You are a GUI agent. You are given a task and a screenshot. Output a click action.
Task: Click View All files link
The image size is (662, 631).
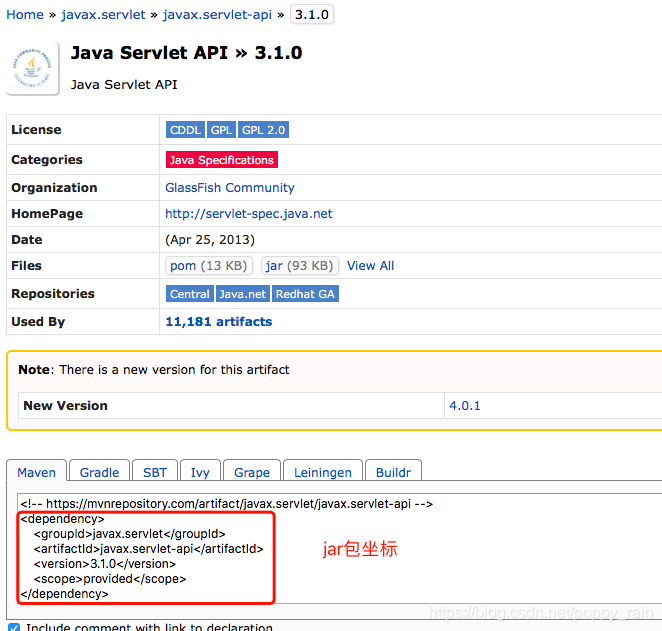370,265
